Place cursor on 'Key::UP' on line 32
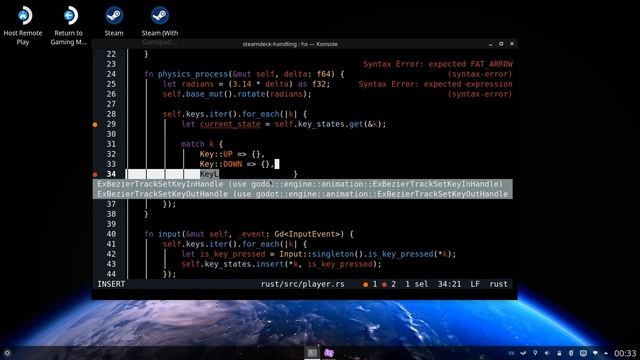Image resolution: width=640 pixels, height=360 pixels. click(x=216, y=154)
